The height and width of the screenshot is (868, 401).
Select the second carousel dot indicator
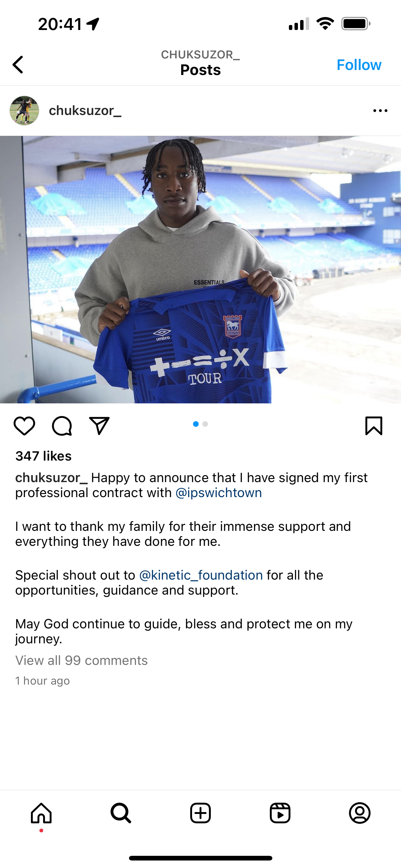pyautogui.click(x=205, y=424)
